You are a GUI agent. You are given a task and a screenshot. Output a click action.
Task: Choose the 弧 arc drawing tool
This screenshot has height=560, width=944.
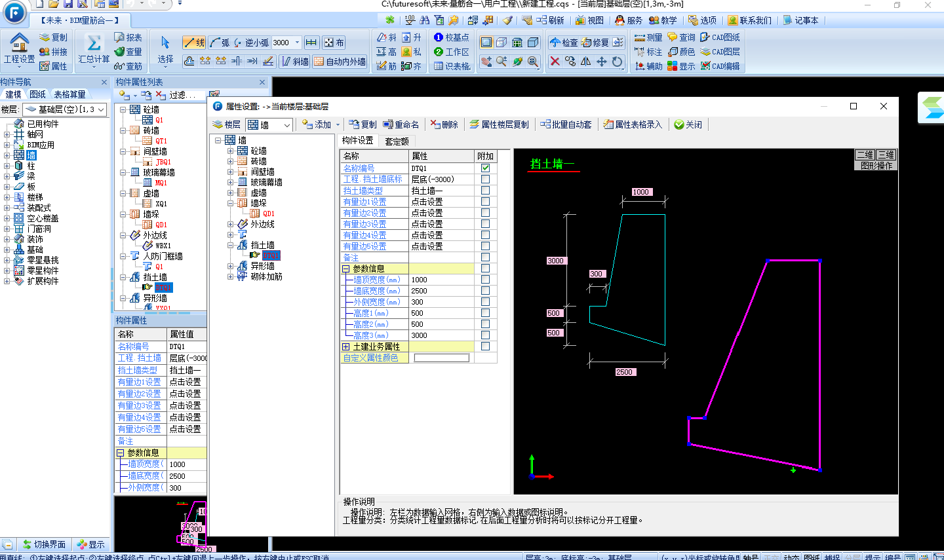(x=220, y=43)
